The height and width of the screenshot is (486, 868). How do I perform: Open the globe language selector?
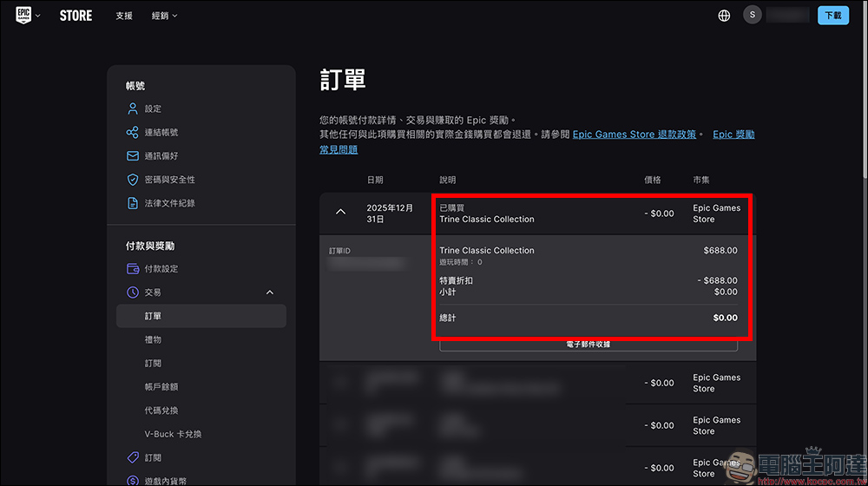(x=724, y=16)
